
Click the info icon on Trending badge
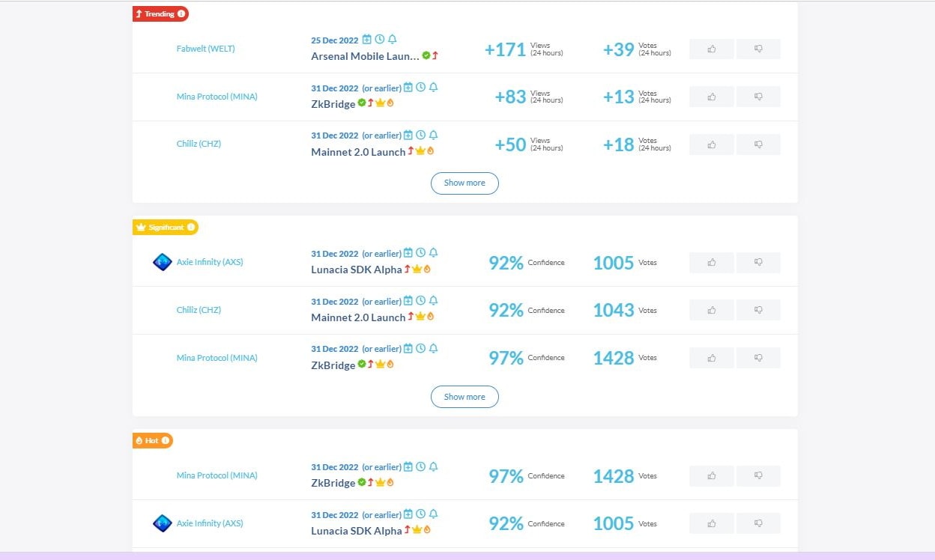[181, 13]
